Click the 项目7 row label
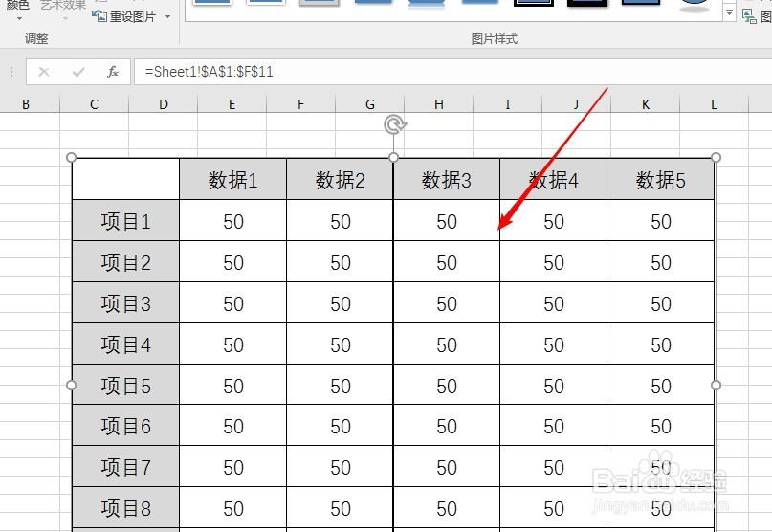This screenshot has height=532, width=772. [125, 467]
